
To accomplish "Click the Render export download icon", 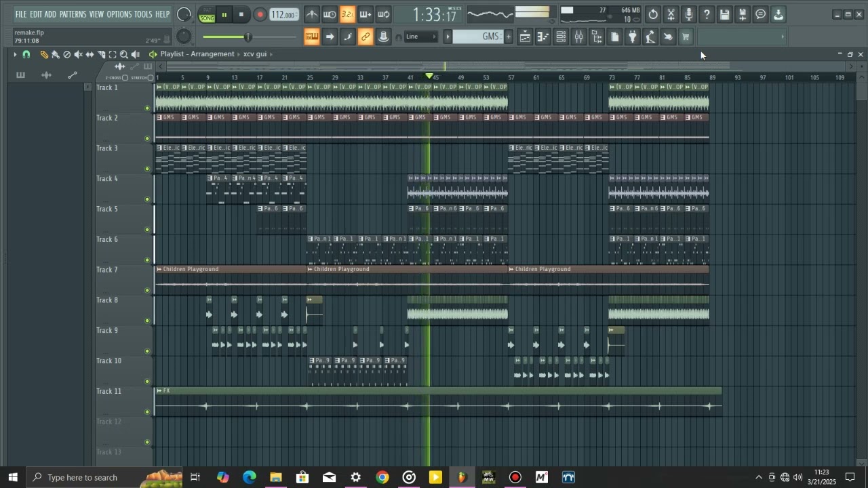I will coord(778,14).
